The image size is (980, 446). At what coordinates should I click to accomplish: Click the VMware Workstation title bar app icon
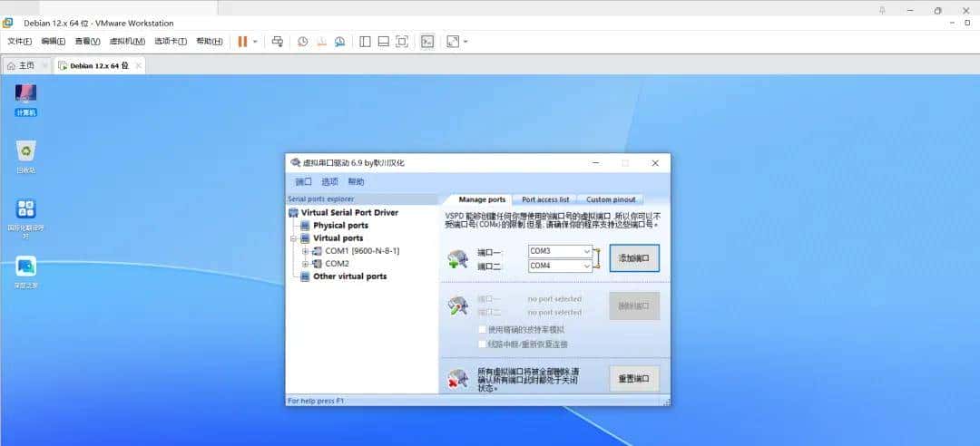7,23
